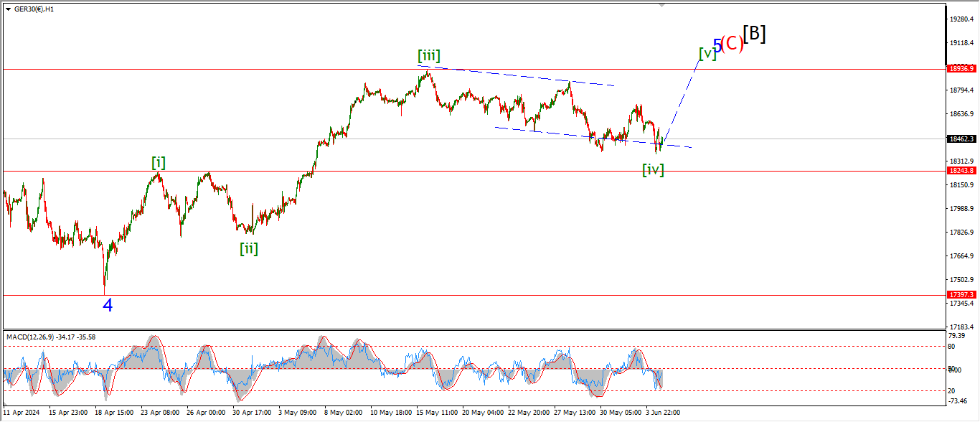The width and height of the screenshot is (980, 422).
Task: Click the gray chart shift triangle marker
Action: [x=662, y=5]
